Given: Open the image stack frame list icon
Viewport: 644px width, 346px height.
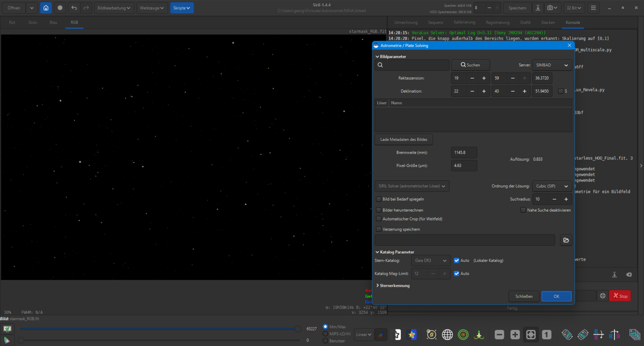Looking at the screenshot, I should coord(635,335).
